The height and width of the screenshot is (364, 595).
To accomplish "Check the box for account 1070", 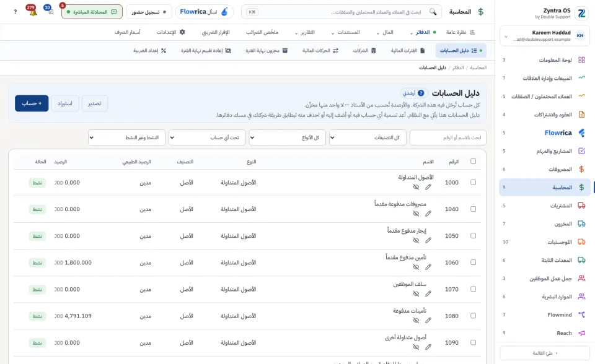I will click(473, 289).
